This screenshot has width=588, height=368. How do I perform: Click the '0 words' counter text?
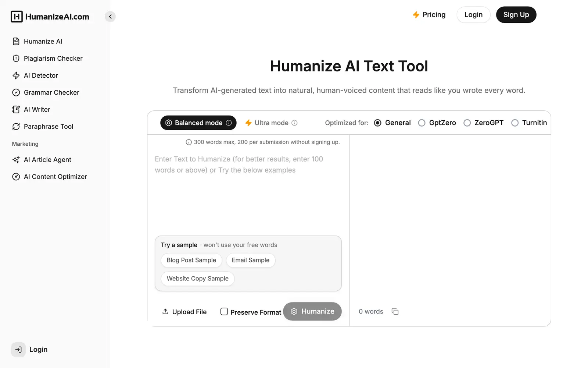[371, 312]
